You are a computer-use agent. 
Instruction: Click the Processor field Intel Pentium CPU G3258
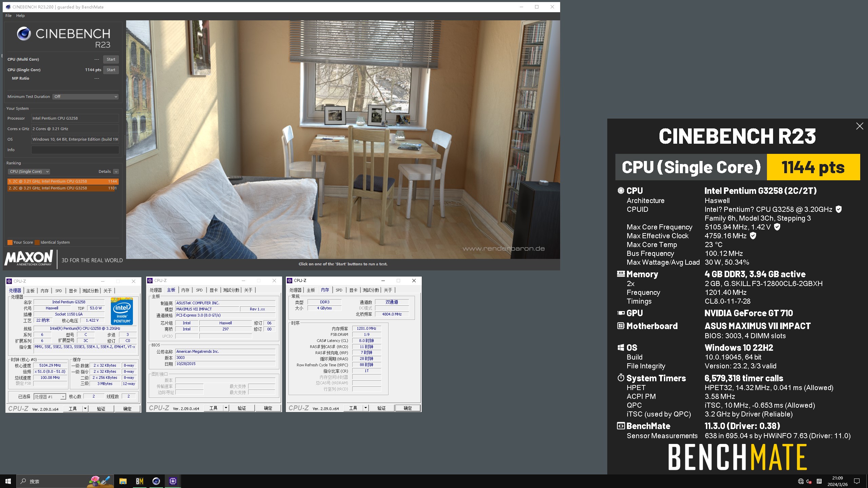75,118
